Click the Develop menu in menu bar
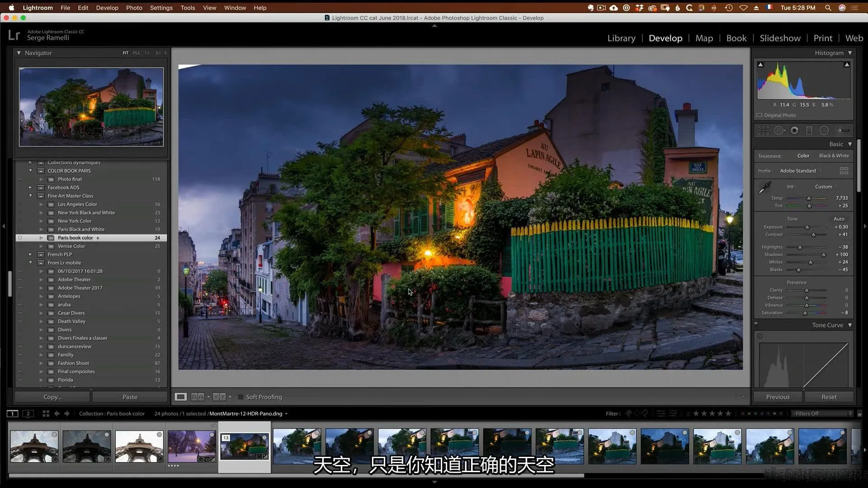This screenshot has height=488, width=868. tap(107, 8)
